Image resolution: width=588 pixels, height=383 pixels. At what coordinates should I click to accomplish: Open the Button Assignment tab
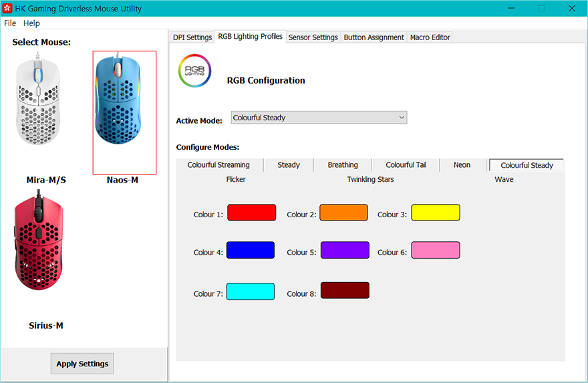(374, 37)
